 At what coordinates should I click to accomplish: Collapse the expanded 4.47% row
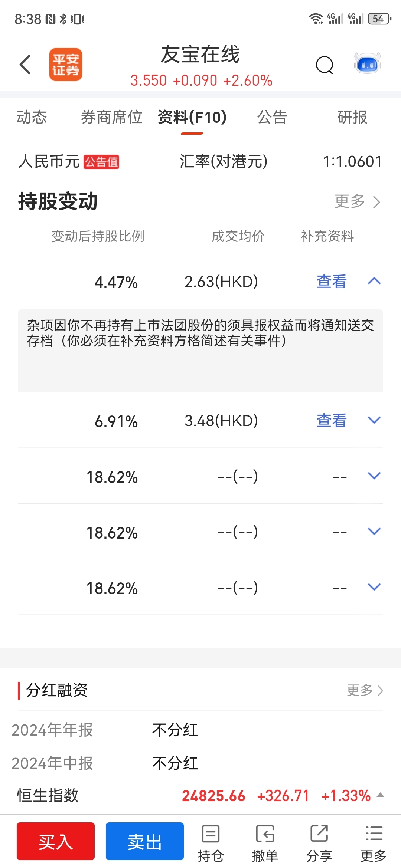[x=374, y=281]
